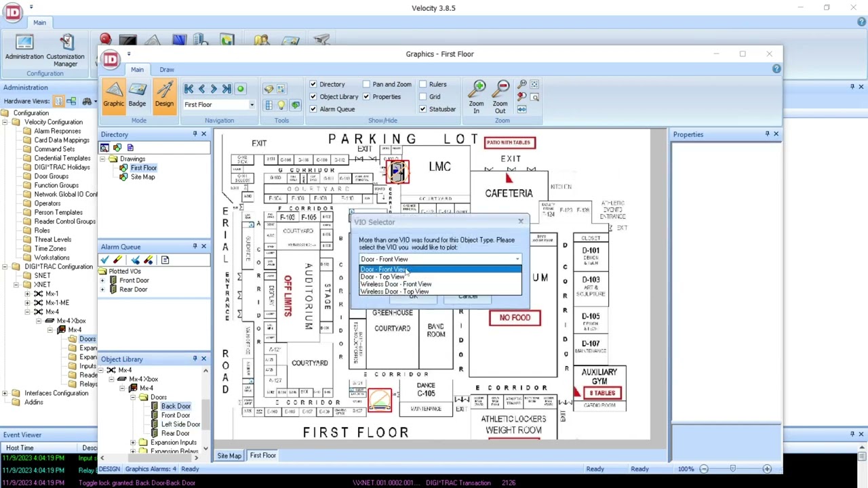Click third icon in Directory toolbar
This screenshot has height=488, width=868.
point(130,147)
